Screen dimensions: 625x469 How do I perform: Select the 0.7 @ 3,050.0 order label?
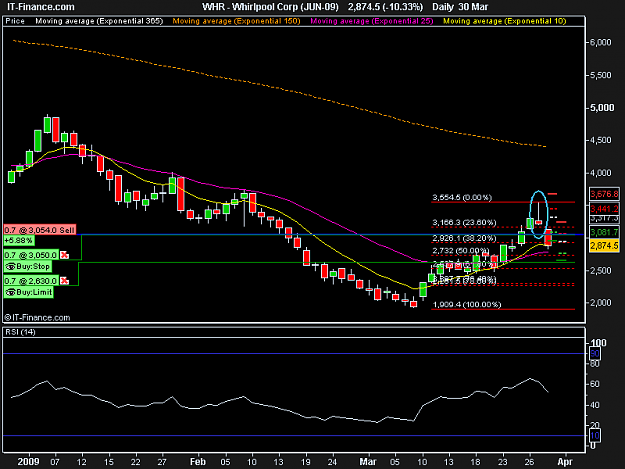pos(31,255)
